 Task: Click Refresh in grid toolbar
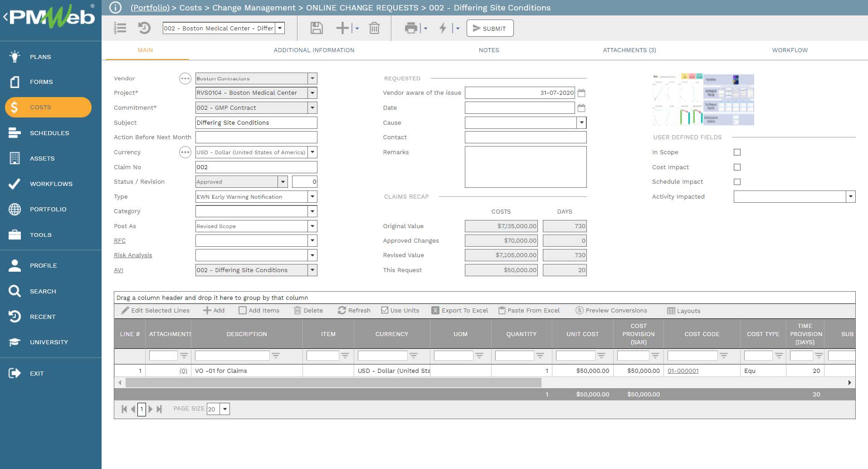point(354,310)
